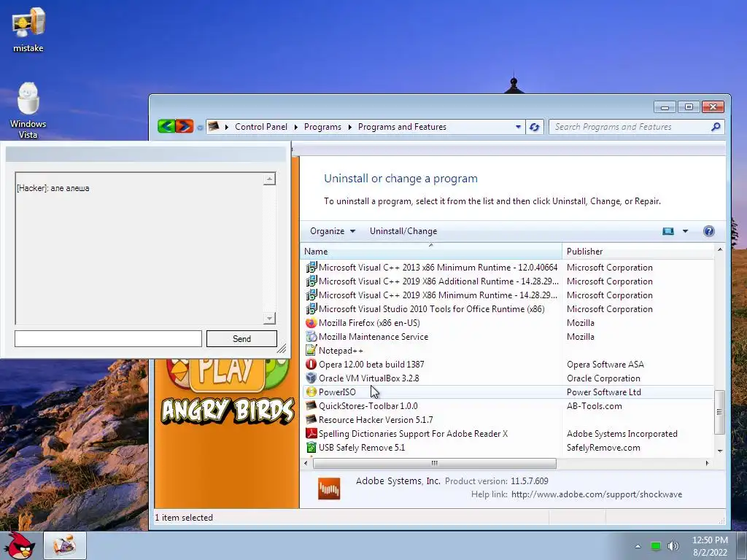Open the adobe.com shockwave help link

(597, 494)
